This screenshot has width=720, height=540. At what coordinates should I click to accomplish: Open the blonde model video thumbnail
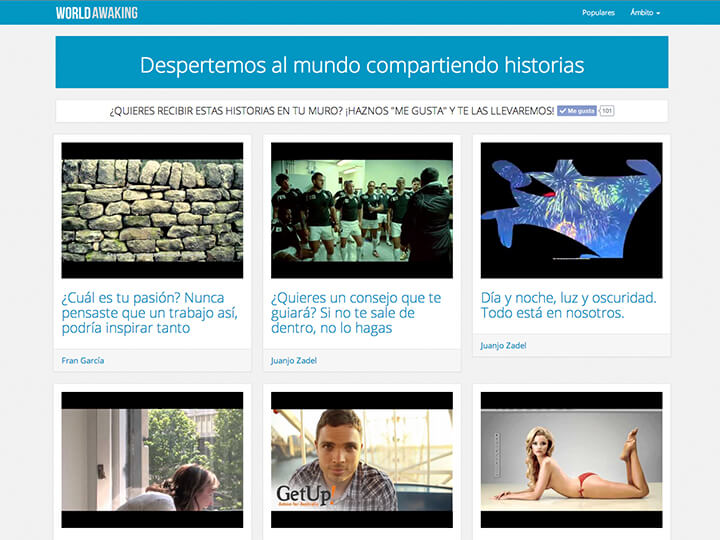[572, 460]
